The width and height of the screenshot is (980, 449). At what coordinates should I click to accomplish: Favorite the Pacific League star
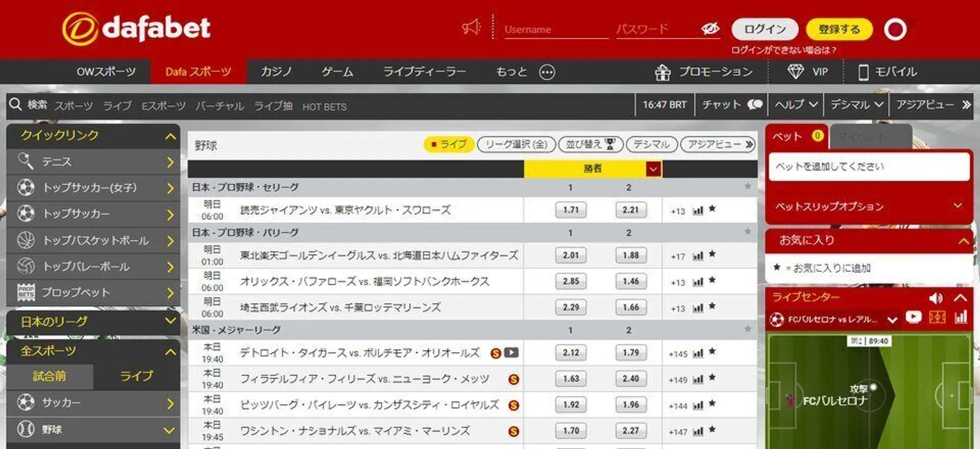point(748,232)
